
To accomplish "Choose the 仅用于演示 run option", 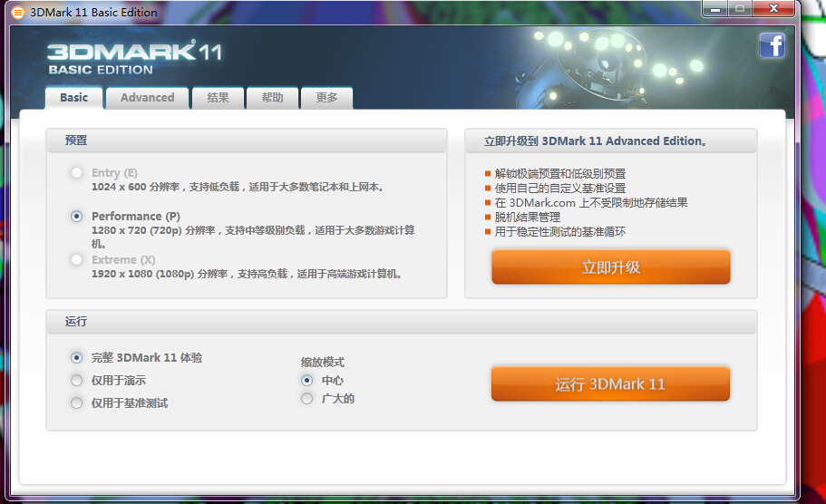I will [77, 380].
